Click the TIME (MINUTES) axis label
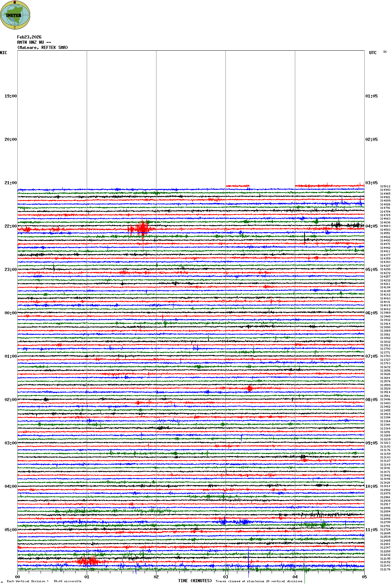This screenshot has height=586, width=392. (x=195, y=581)
